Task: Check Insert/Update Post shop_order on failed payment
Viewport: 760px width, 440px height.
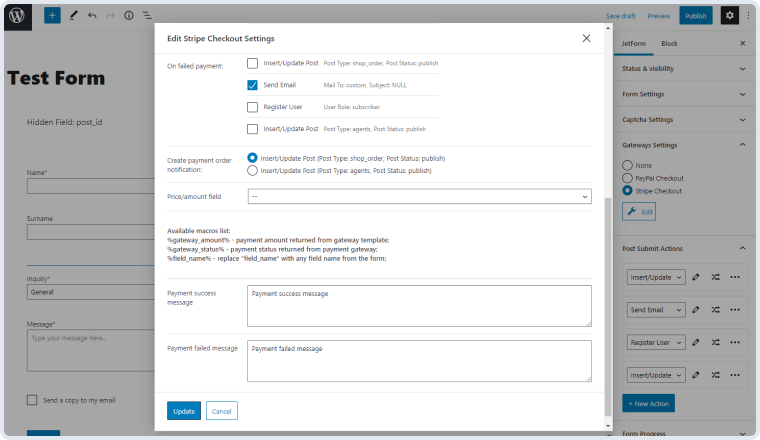Action: tap(253, 63)
